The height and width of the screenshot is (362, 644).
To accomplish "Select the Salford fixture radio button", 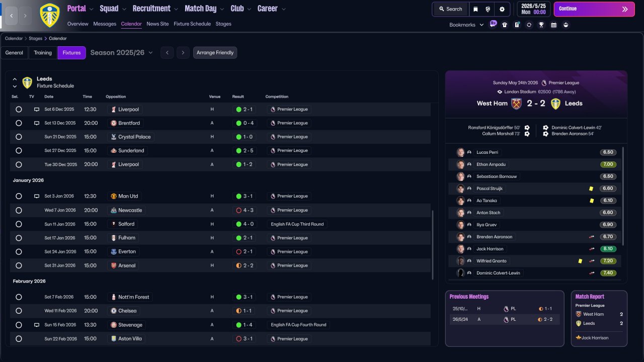I will click(x=19, y=224).
